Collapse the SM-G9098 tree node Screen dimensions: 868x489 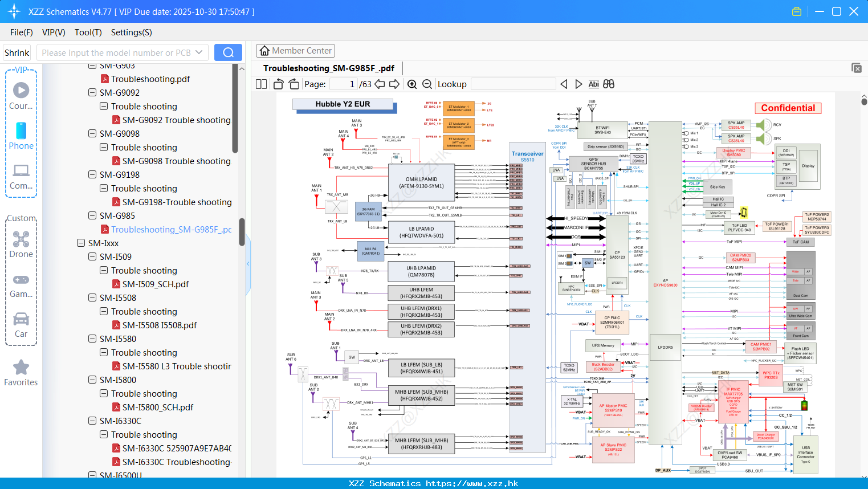coord(92,133)
